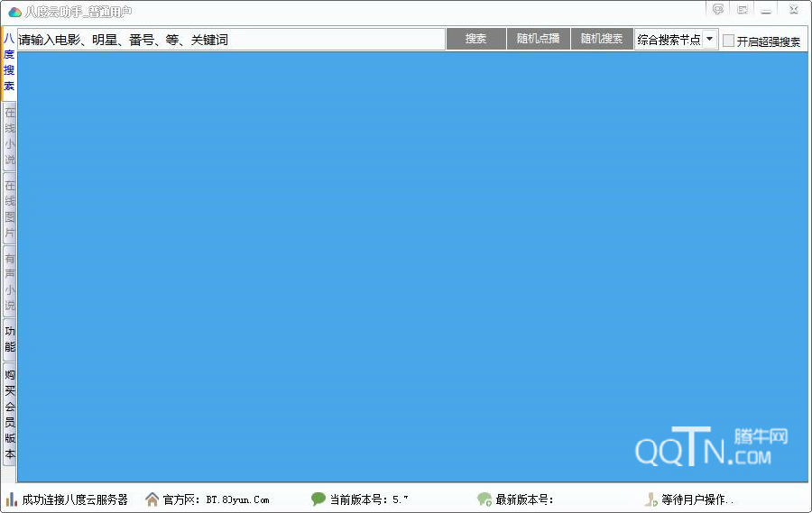Open the 在线小说 side tab
The image size is (812, 513).
(x=9, y=136)
